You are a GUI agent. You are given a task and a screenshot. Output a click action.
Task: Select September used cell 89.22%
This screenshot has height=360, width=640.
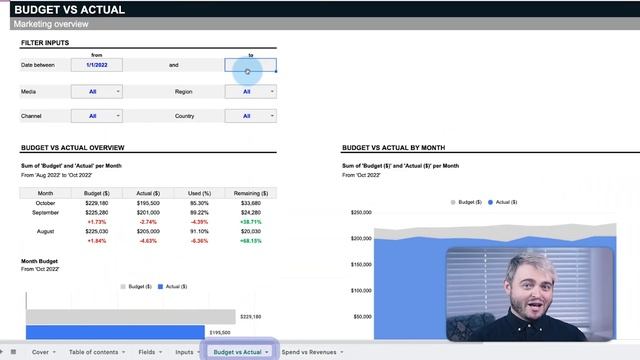pyautogui.click(x=199, y=212)
